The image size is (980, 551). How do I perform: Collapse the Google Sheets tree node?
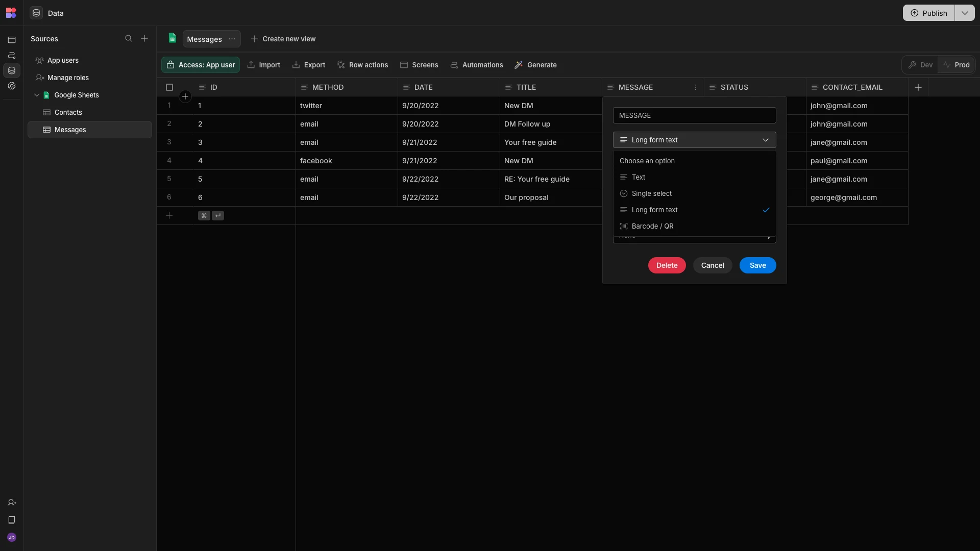(x=37, y=95)
